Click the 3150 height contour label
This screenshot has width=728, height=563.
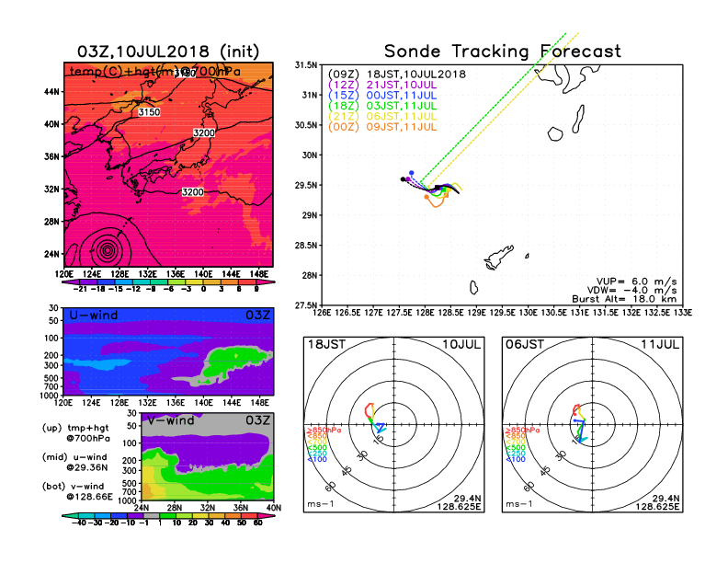(x=148, y=112)
